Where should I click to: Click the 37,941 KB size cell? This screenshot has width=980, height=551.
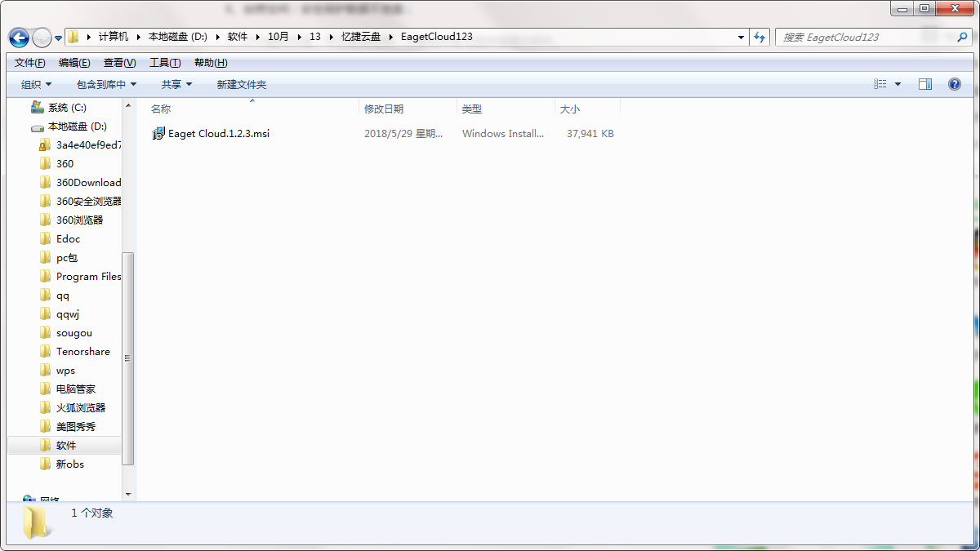(x=590, y=133)
